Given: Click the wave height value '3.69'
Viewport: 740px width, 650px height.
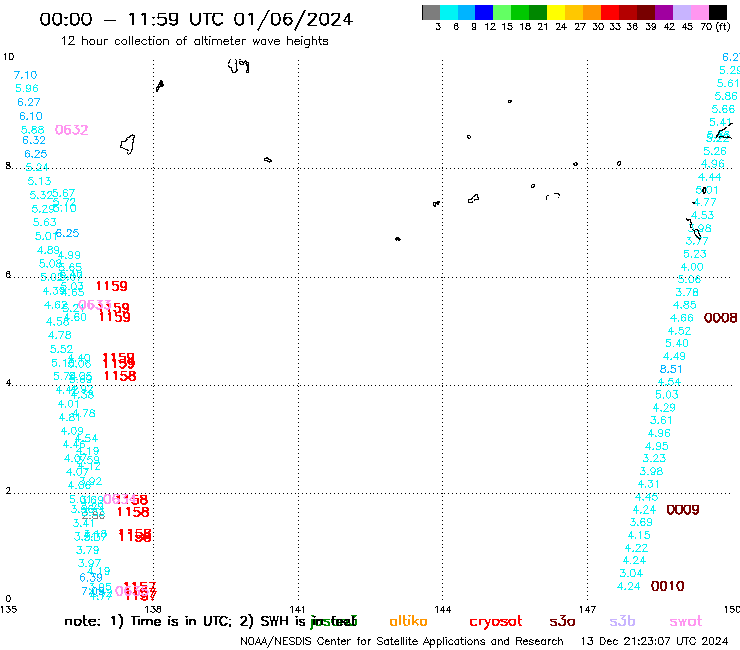Looking at the screenshot, I should [641, 523].
